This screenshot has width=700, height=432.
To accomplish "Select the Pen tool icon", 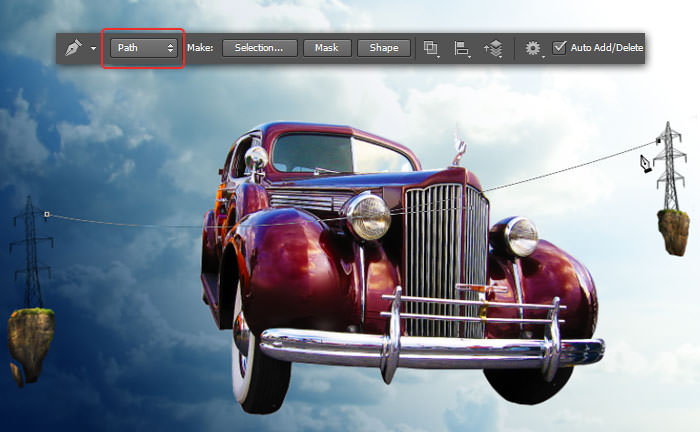I will (x=73, y=48).
